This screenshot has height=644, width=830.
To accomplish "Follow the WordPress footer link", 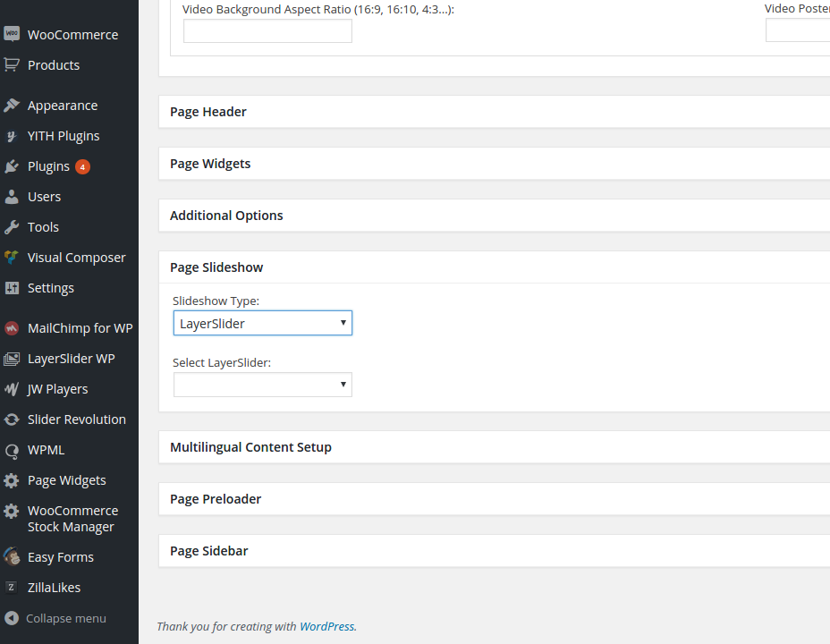I will point(326,626).
